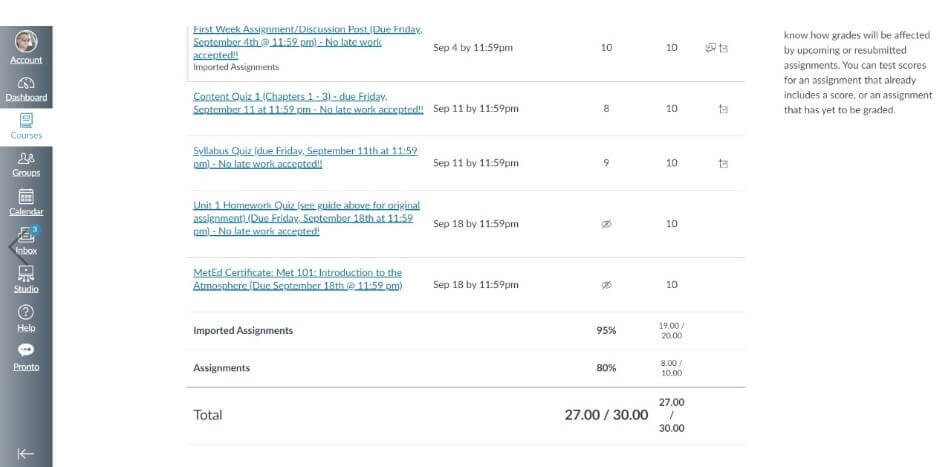Open the MetEd Certificate assignment link

coord(297,279)
